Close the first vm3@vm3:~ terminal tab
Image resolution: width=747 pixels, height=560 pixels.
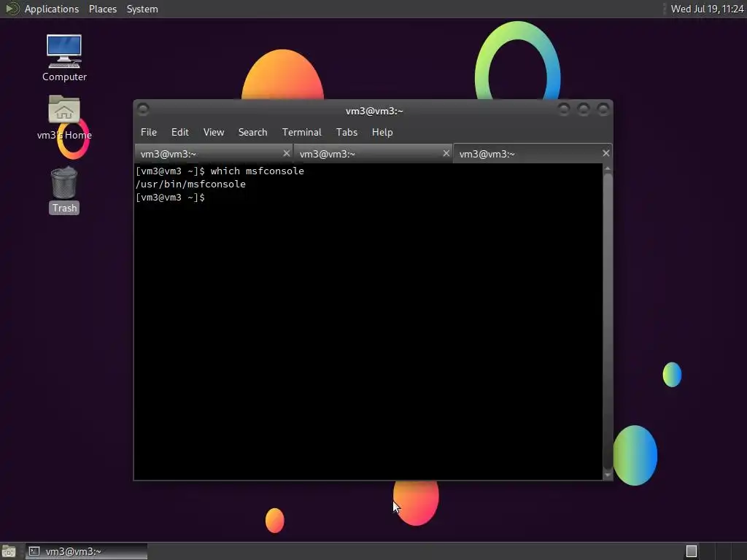286,153
